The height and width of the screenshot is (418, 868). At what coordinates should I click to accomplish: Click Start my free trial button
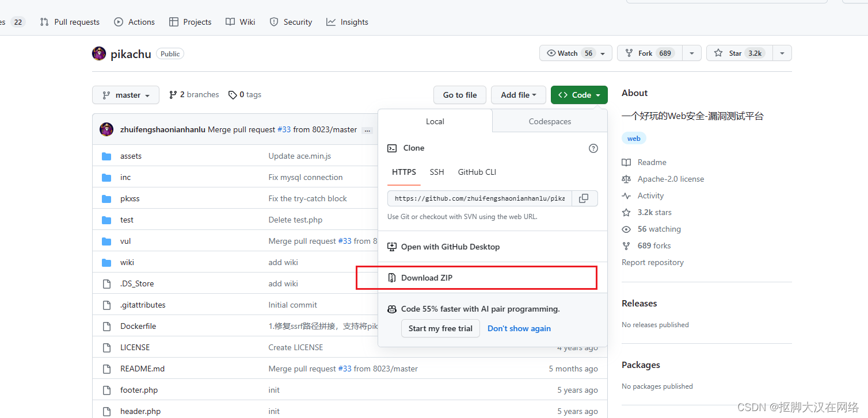440,328
